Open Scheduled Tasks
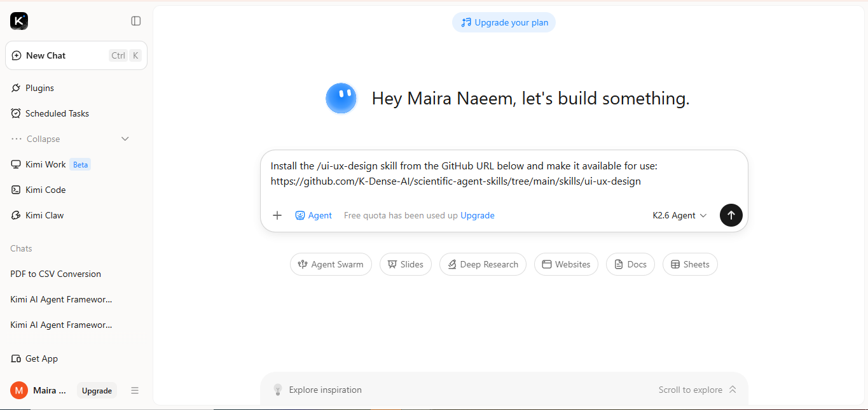The width and height of the screenshot is (868, 410). (76, 113)
